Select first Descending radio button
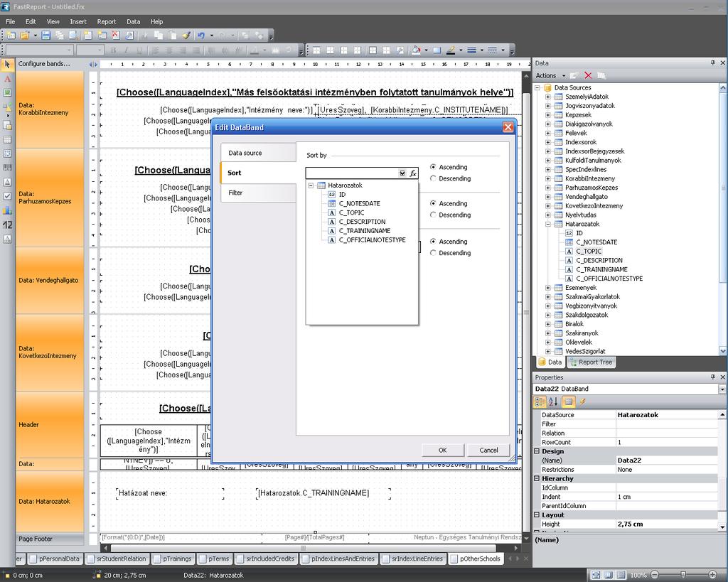The width and height of the screenshot is (728, 582). pyautogui.click(x=433, y=178)
